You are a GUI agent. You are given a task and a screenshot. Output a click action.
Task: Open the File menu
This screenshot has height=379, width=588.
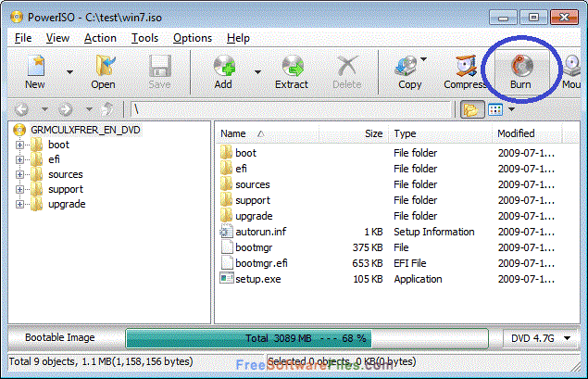coord(23,38)
